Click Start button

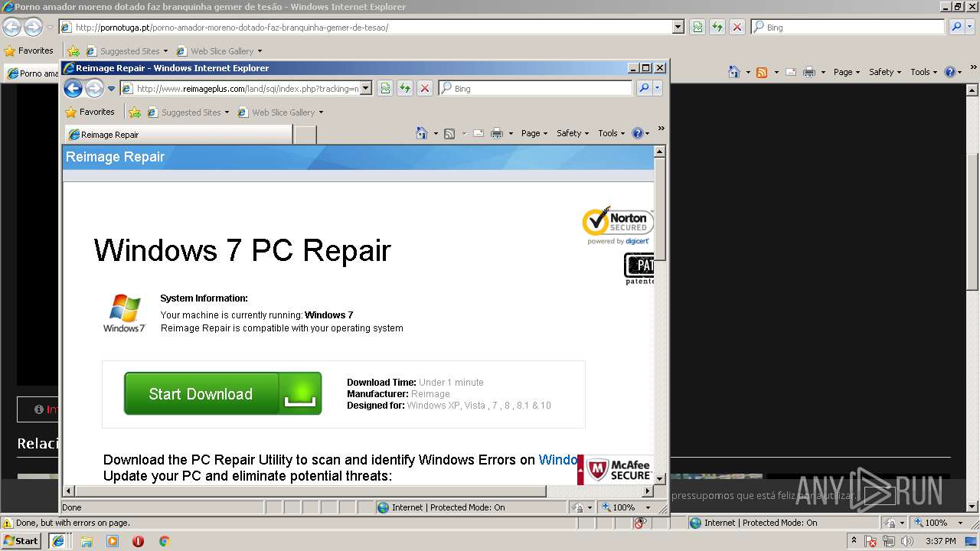click(21, 541)
